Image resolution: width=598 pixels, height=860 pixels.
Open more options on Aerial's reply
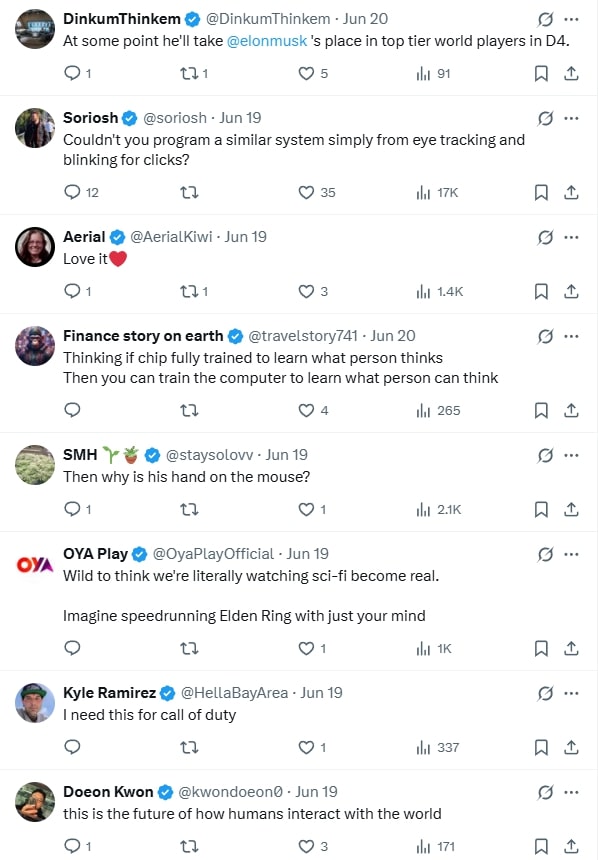coord(571,237)
